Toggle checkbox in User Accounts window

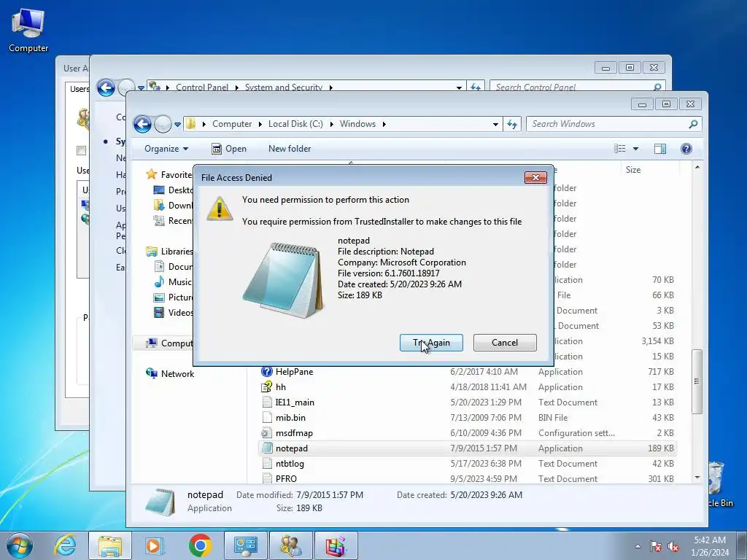(x=82, y=150)
